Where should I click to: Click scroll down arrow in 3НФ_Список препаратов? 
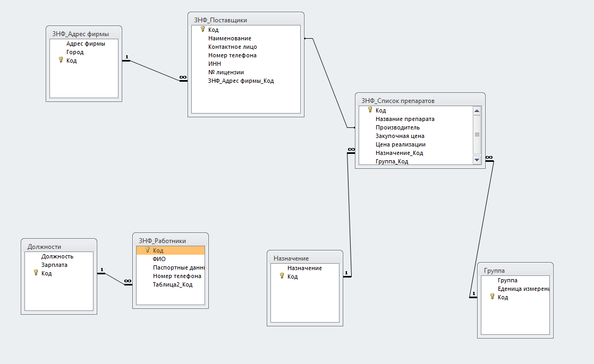(x=477, y=160)
